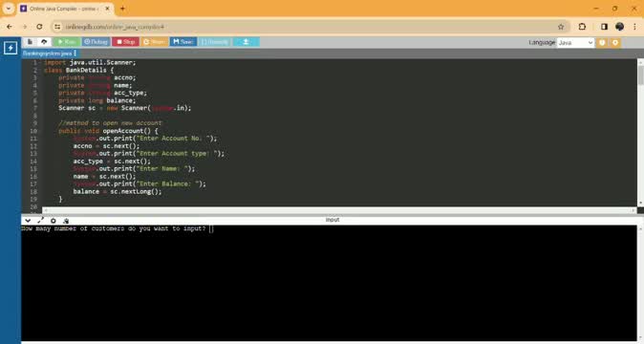Open editor settings with the orange gear icon
The width and height of the screenshot is (644, 344).
(615, 43)
